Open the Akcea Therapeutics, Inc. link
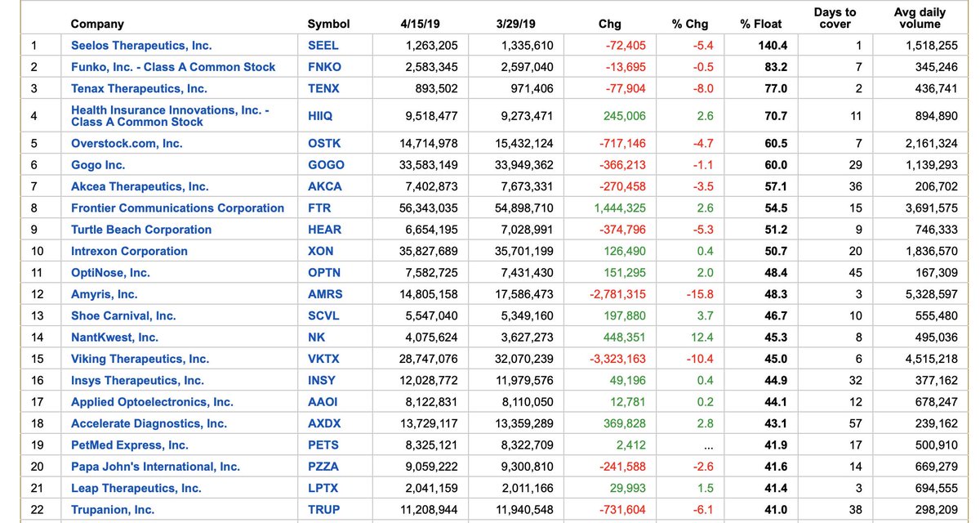 140,186
